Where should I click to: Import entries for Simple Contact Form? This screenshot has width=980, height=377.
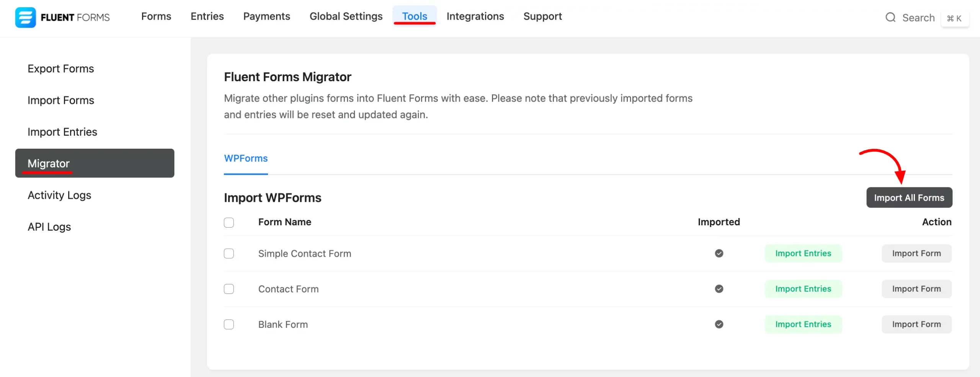click(x=803, y=253)
